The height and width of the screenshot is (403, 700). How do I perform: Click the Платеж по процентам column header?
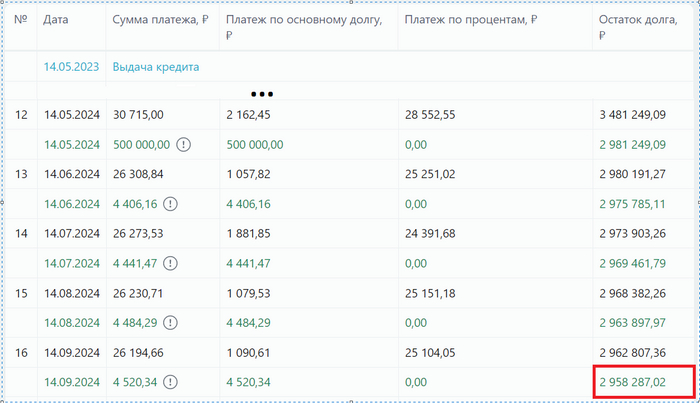tap(471, 20)
